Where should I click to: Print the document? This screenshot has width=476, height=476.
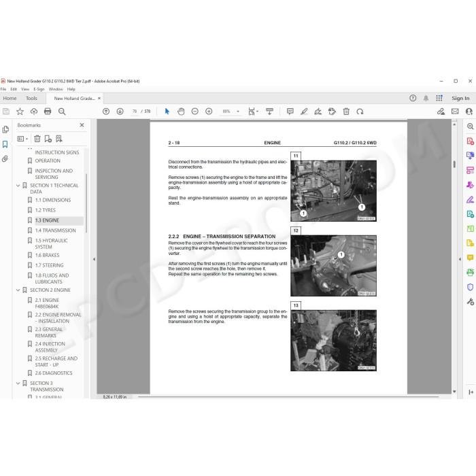click(48, 112)
